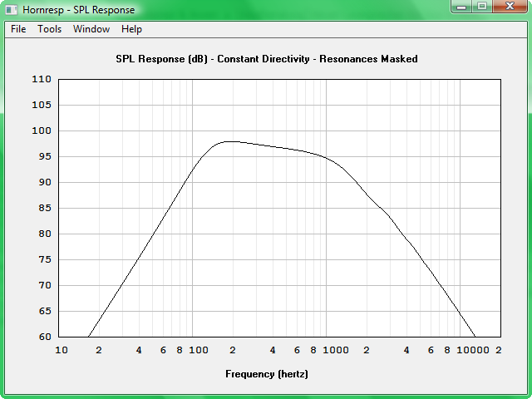Maximize the Hornresp SPL Response window
The image size is (532, 399).
tap(482, 7)
